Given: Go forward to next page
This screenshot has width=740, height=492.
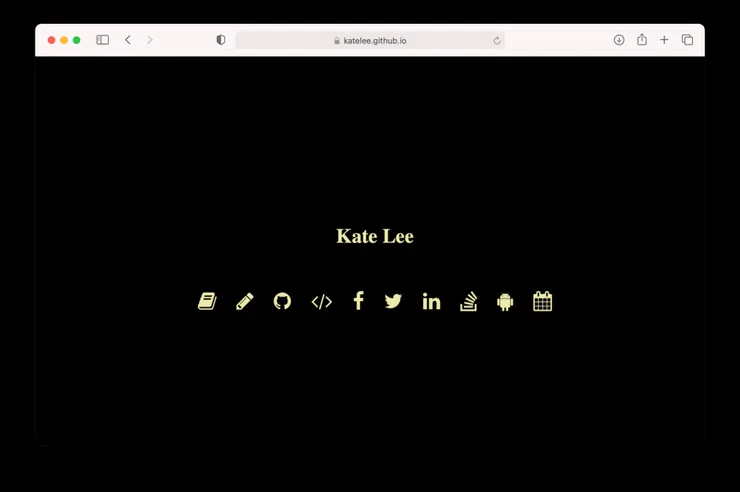Looking at the screenshot, I should pos(150,40).
